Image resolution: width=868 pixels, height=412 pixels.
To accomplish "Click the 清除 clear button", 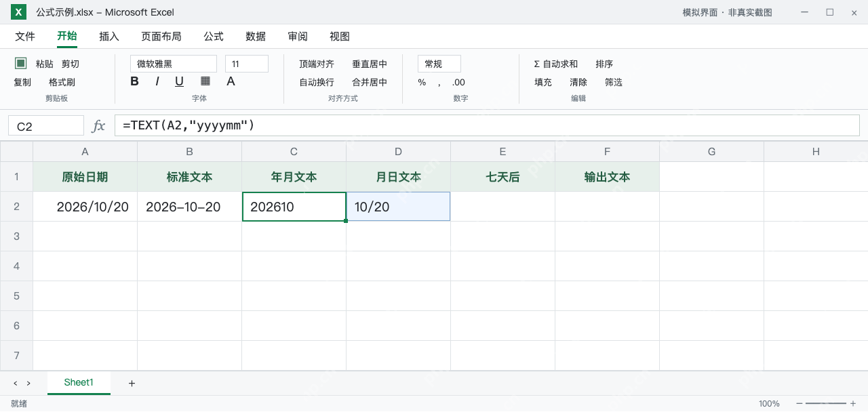I will [x=578, y=82].
